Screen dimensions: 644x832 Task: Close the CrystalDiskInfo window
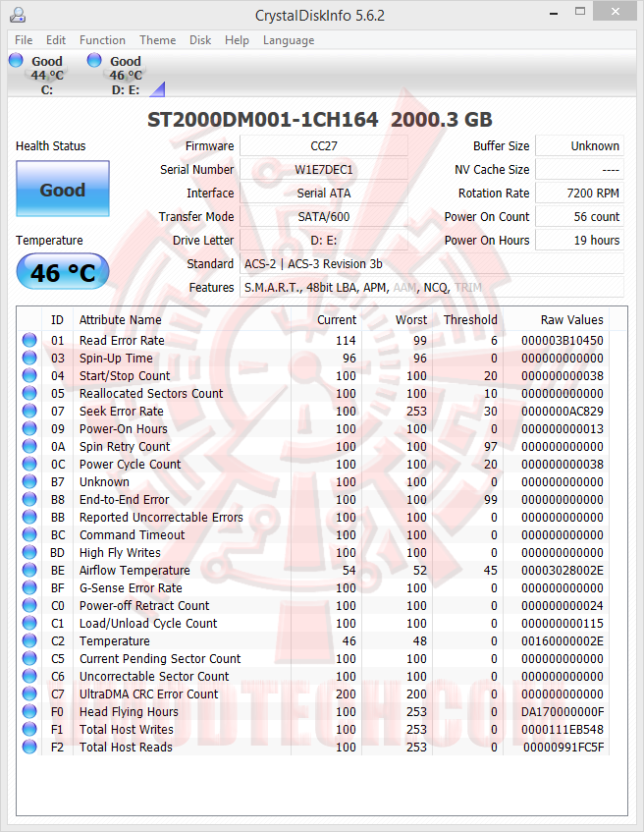616,12
